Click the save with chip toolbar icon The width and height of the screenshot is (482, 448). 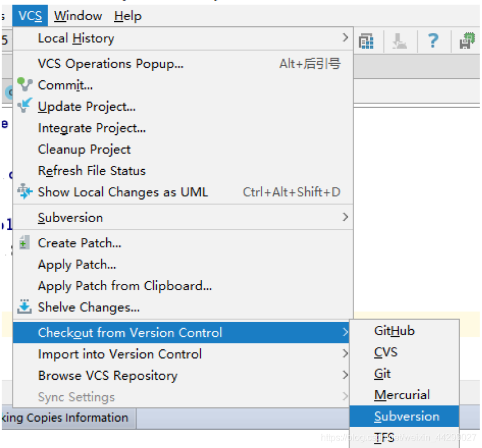[467, 41]
